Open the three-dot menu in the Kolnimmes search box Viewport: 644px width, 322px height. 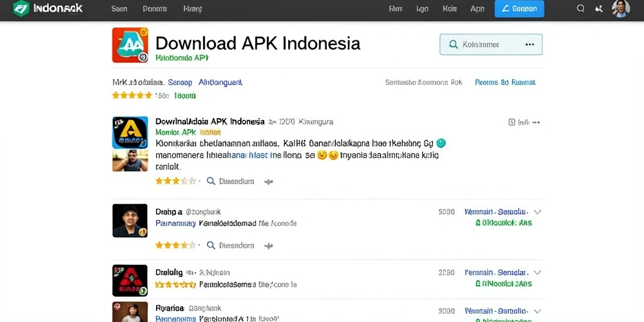530,45
